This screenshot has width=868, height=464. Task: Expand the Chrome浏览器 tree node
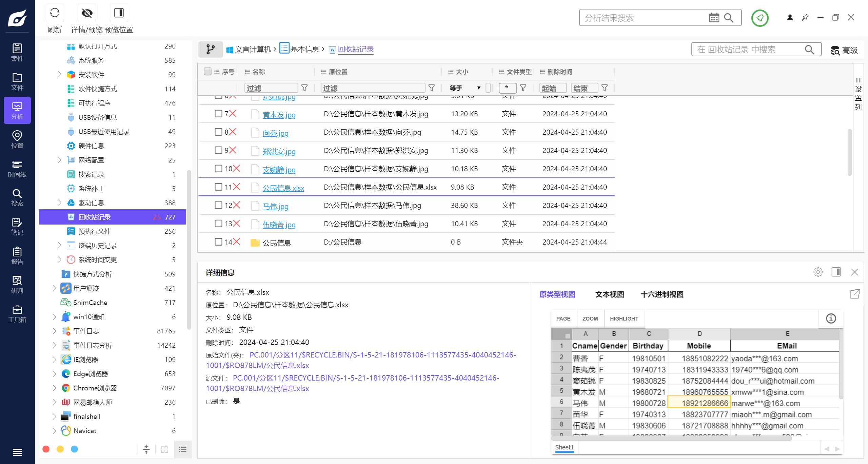click(x=55, y=388)
